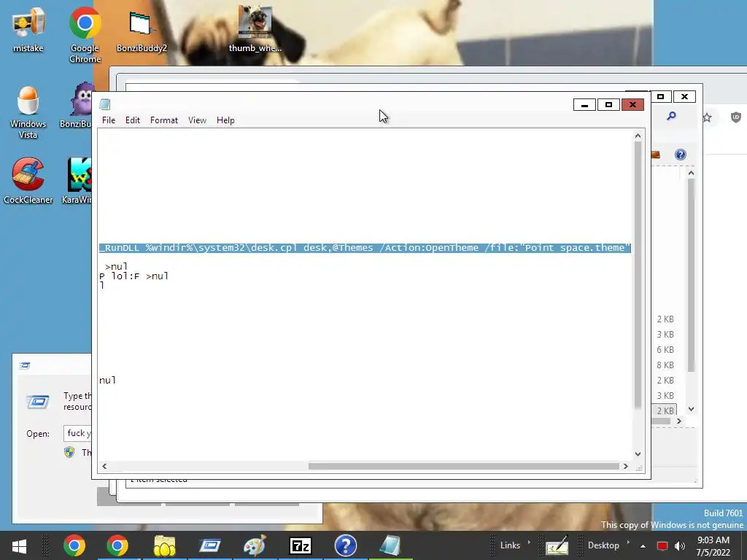Click Notepad's vertical scroll down arrow
747x560 pixels.
638,454
